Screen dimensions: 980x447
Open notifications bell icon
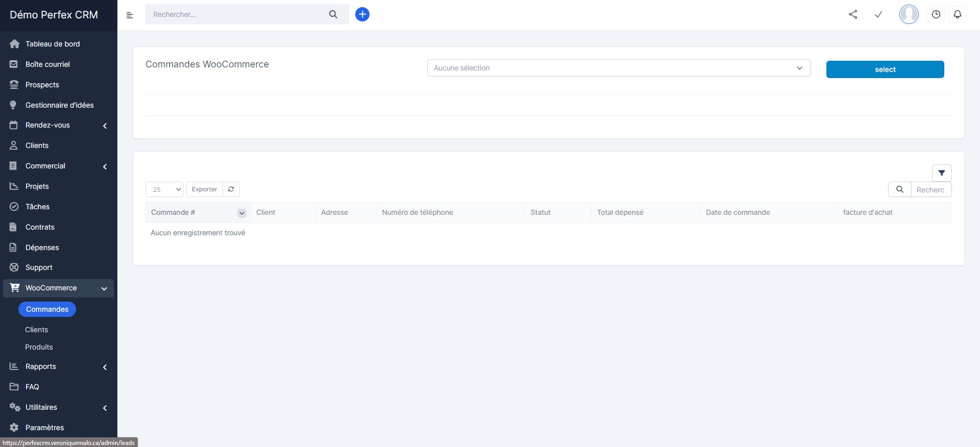click(958, 14)
